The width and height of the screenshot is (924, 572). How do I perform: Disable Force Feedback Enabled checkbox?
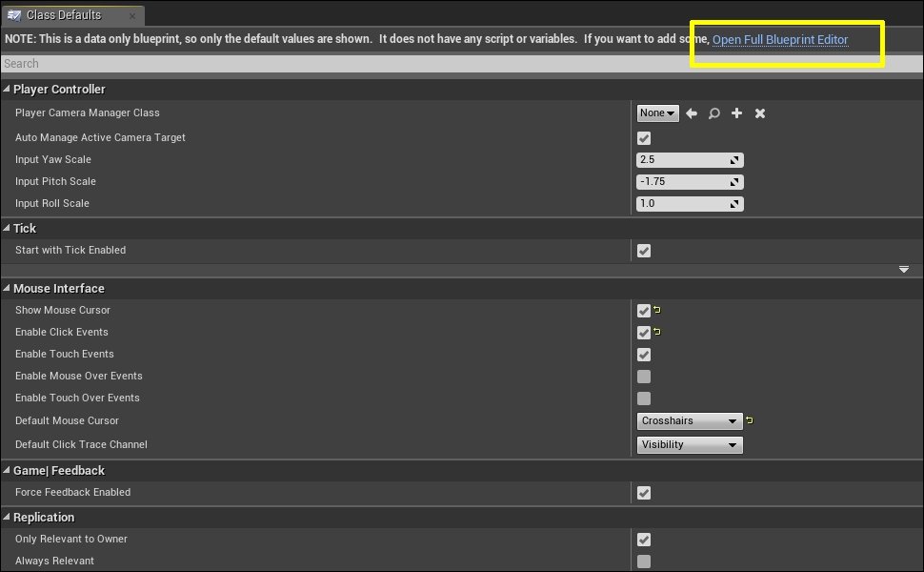tap(644, 493)
